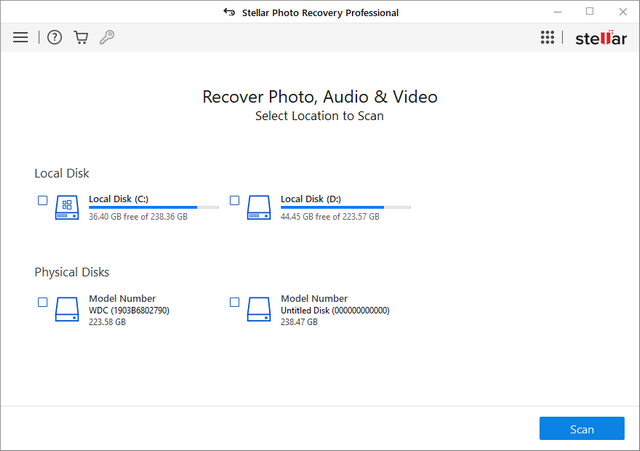Open the nine-dot apps grid icon
This screenshot has height=451, width=640.
(x=547, y=37)
